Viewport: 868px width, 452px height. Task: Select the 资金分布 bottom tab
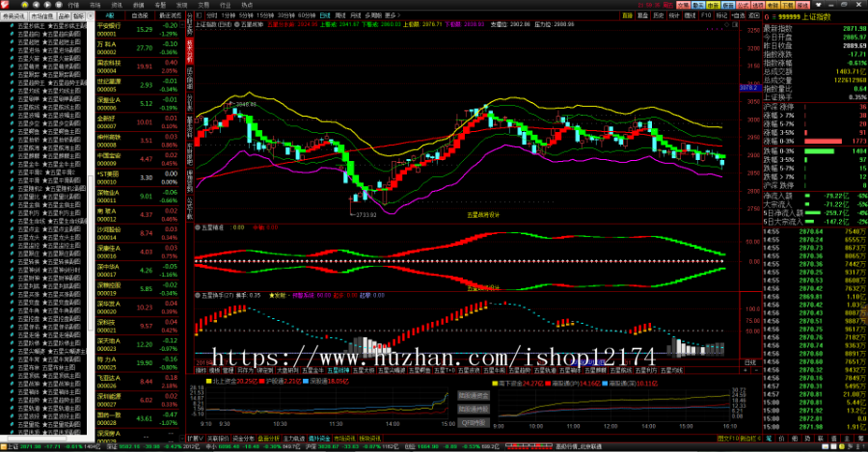(x=244, y=439)
